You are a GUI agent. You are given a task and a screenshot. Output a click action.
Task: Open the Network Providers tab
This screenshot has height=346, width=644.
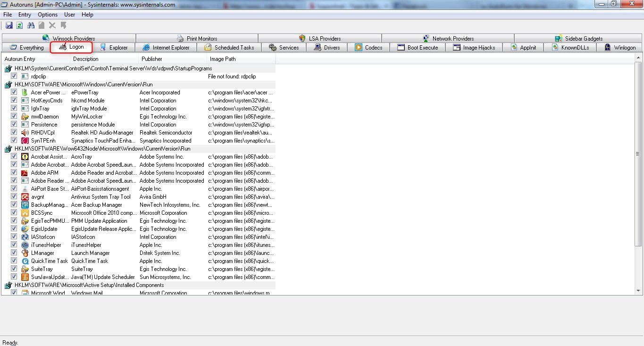[x=448, y=39]
